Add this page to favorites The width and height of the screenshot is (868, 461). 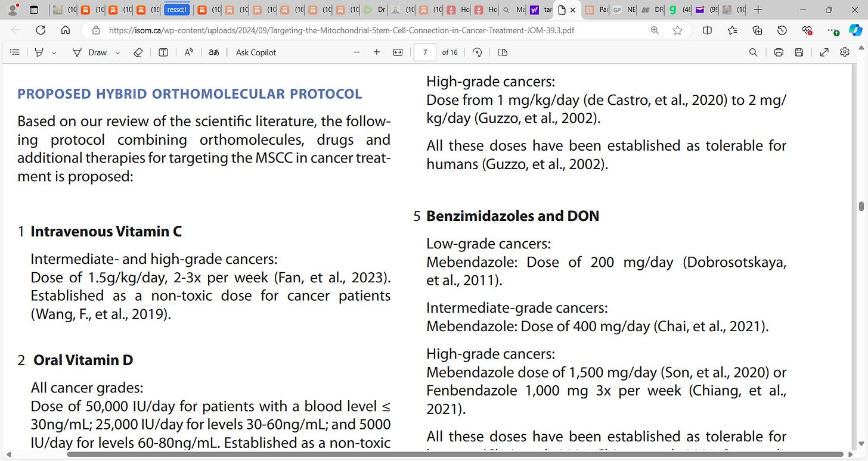click(x=678, y=30)
